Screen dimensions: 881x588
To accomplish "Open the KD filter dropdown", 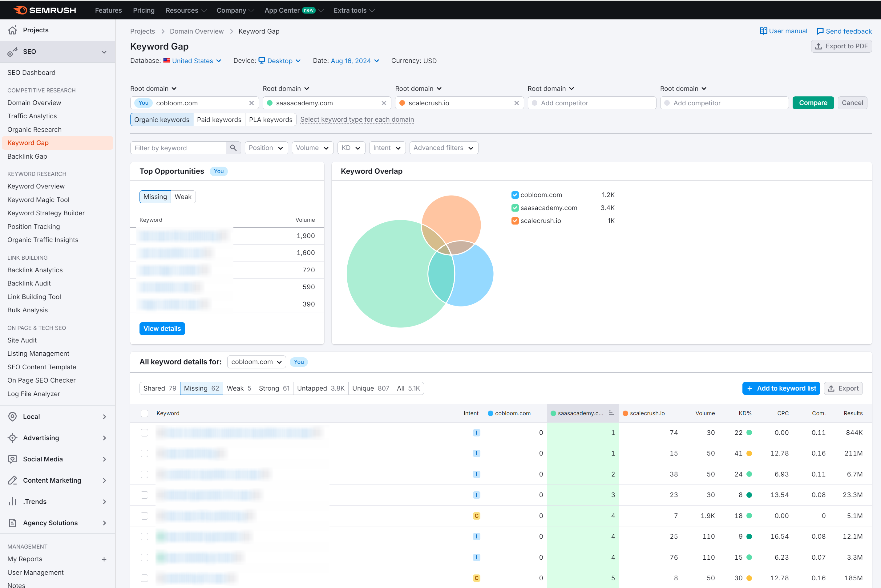I will coord(351,148).
